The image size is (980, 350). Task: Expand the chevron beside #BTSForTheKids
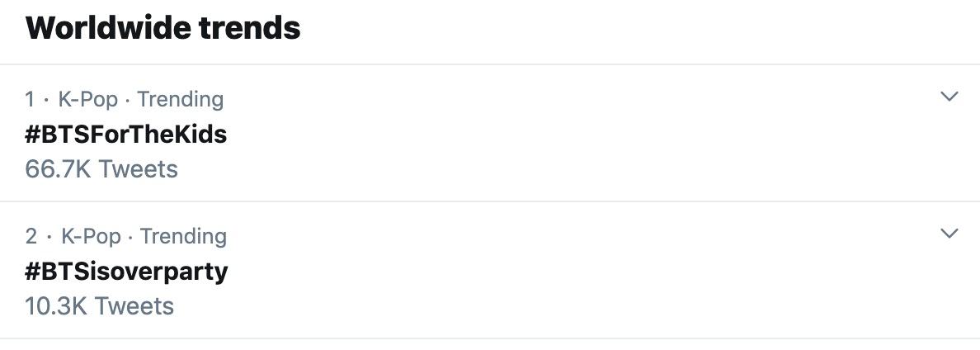click(949, 97)
